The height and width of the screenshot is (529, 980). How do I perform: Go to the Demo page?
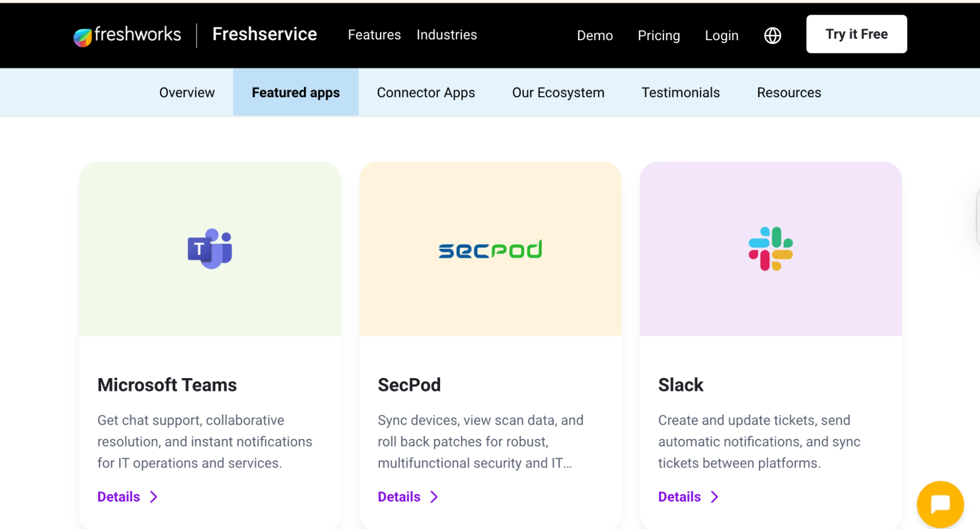[x=595, y=35]
